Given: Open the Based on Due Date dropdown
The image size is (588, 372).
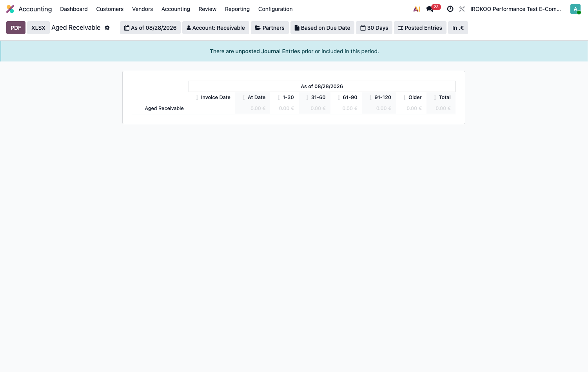Looking at the screenshot, I should click(322, 28).
